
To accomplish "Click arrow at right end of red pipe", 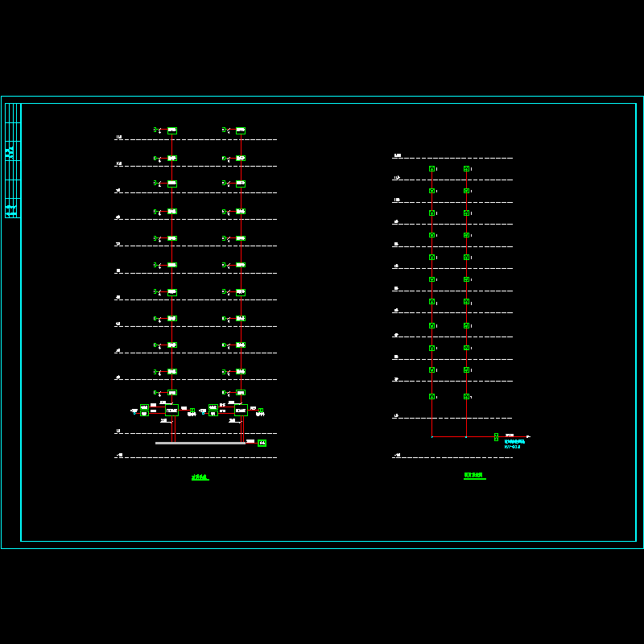I will pos(528,437).
